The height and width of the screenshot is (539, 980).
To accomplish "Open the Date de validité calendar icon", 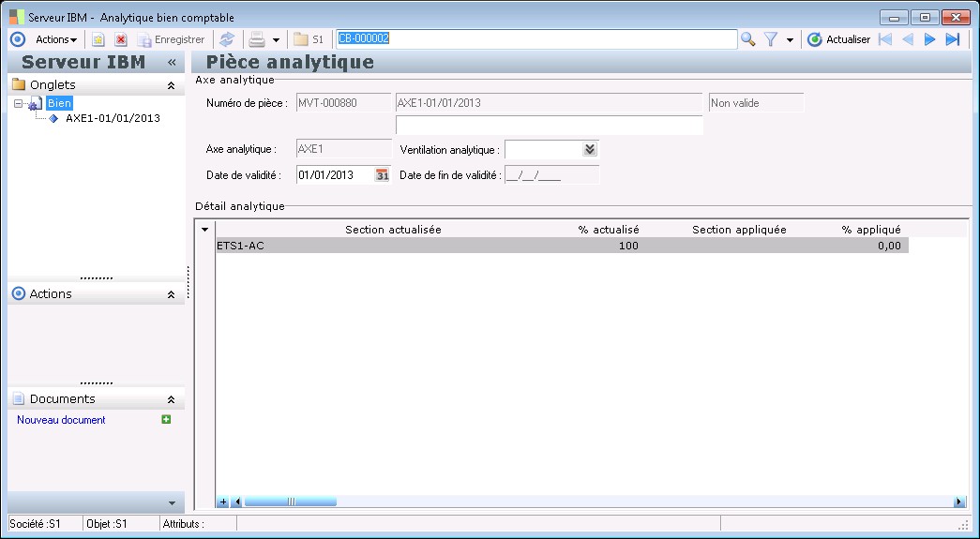I will [x=382, y=175].
